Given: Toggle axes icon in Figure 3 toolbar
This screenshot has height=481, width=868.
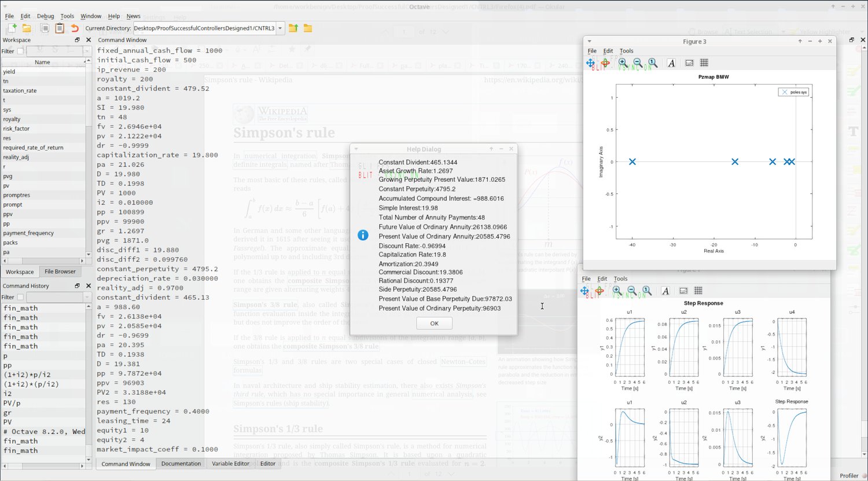Looking at the screenshot, I should click(x=689, y=63).
